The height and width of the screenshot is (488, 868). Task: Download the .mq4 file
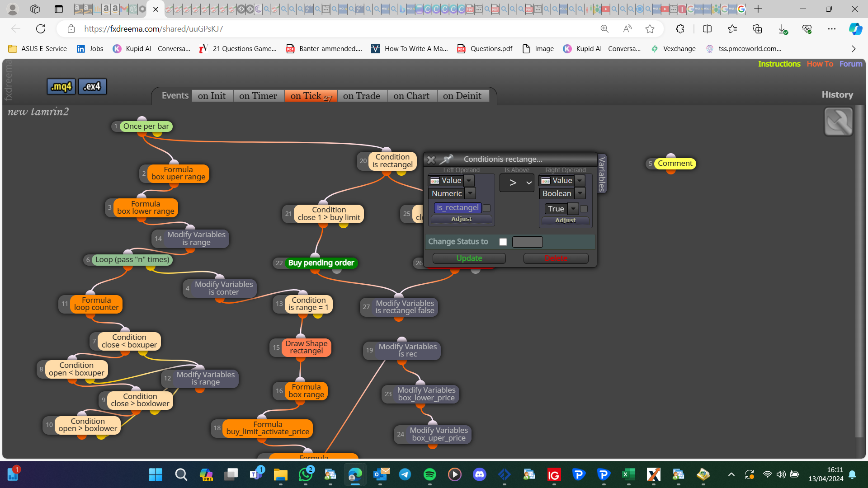pos(61,86)
